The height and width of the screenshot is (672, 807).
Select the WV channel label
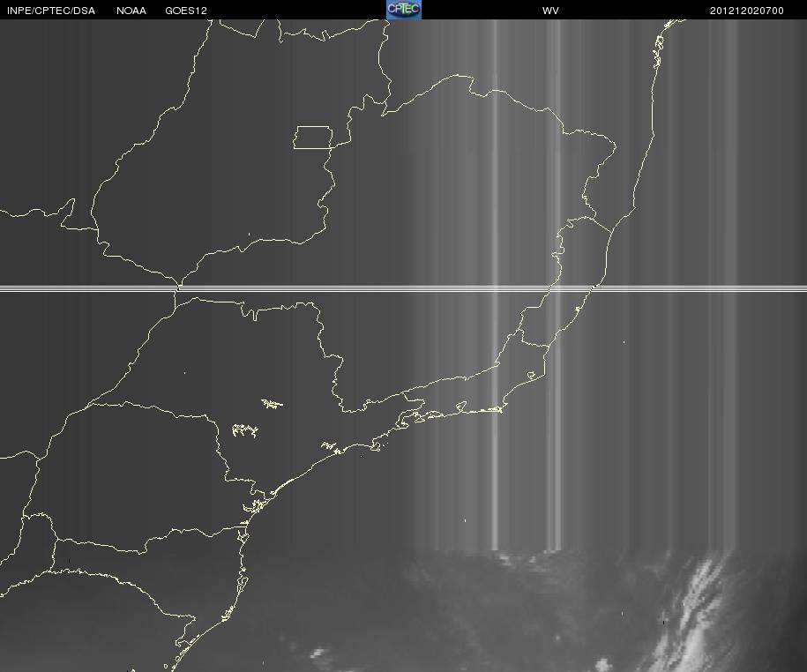click(550, 11)
